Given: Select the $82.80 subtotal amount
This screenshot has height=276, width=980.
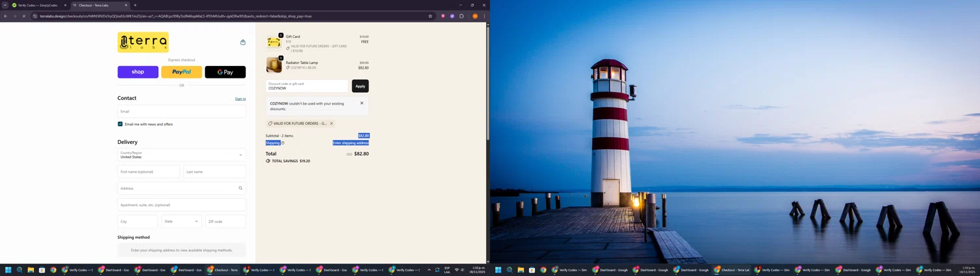Looking at the screenshot, I should pos(364,136).
